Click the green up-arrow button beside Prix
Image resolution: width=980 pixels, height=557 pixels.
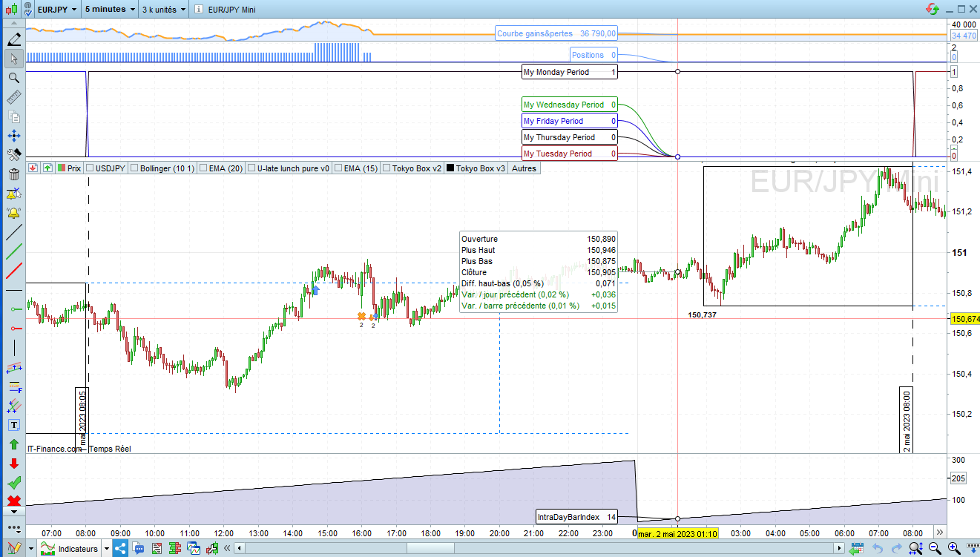pos(47,168)
